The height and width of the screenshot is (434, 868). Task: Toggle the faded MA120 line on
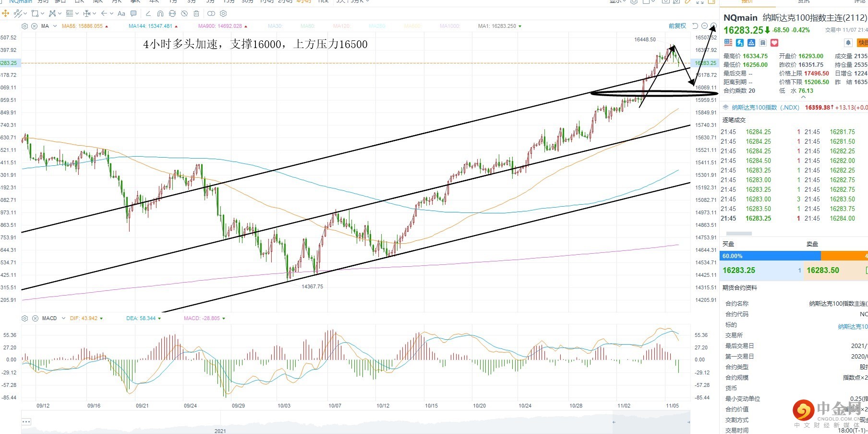342,26
